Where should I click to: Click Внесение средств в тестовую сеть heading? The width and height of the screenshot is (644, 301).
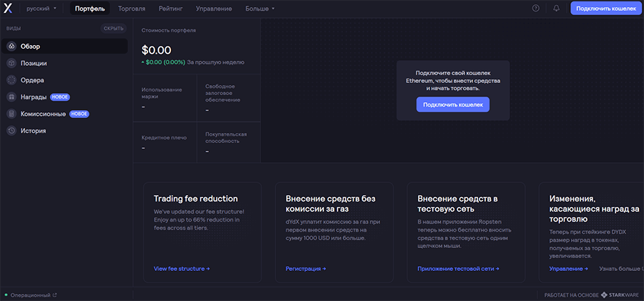458,204
